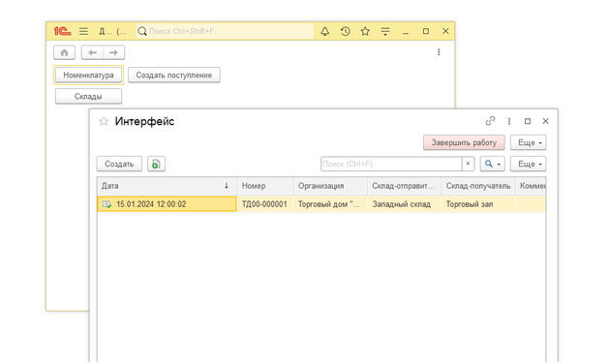
Task: Open favorites star in title bar
Action: (x=365, y=31)
